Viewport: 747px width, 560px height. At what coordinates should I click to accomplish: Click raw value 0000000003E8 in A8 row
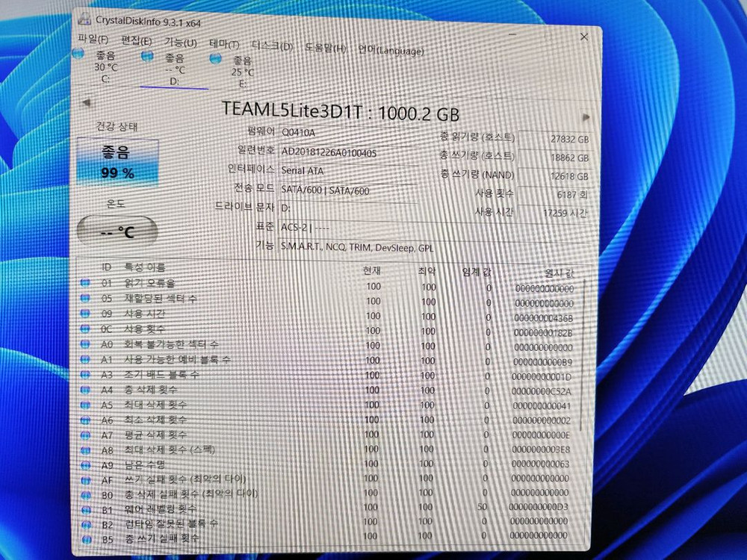541,449
